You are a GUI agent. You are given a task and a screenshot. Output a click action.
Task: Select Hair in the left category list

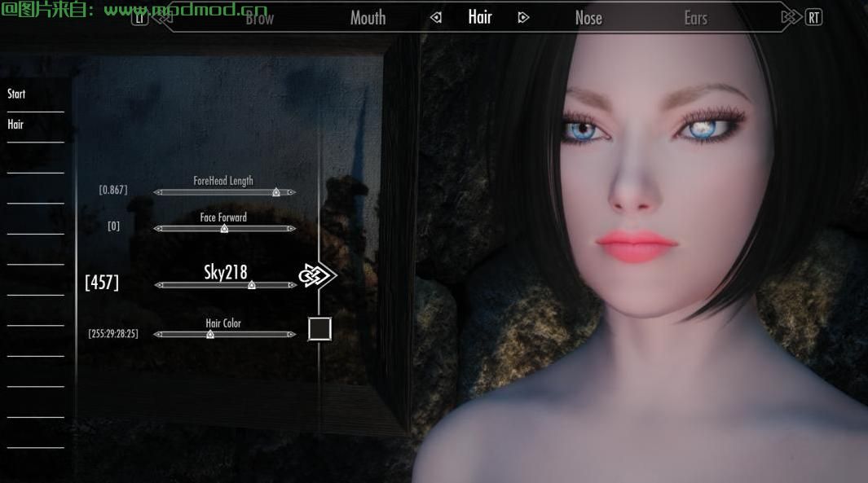click(15, 125)
